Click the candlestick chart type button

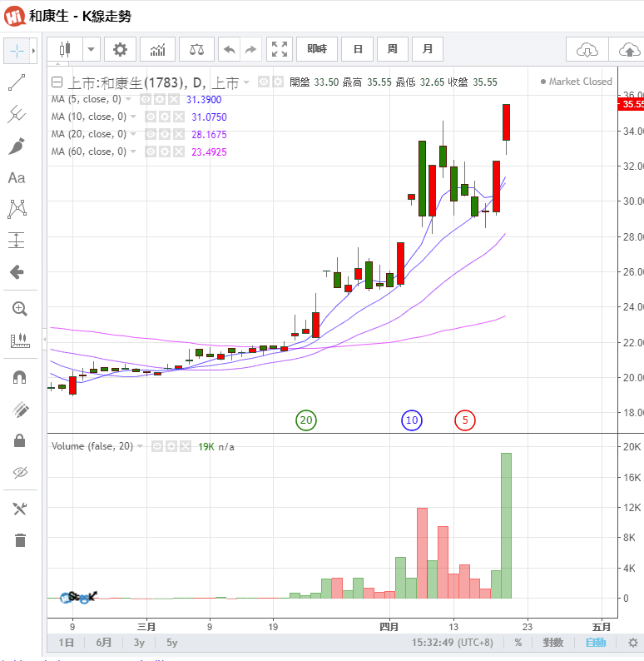[x=65, y=49]
